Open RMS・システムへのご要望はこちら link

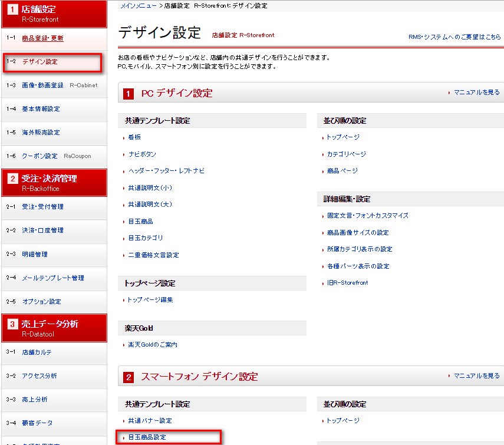[x=454, y=37]
